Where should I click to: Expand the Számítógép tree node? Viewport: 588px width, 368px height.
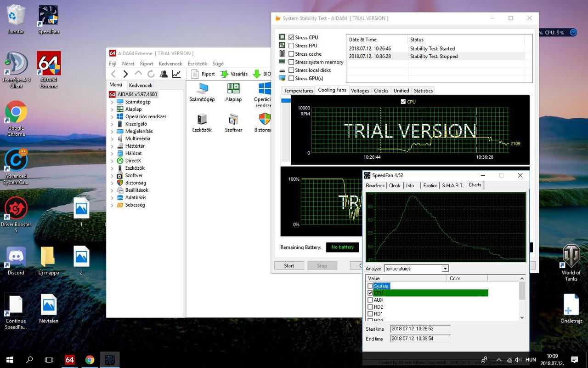tap(112, 102)
